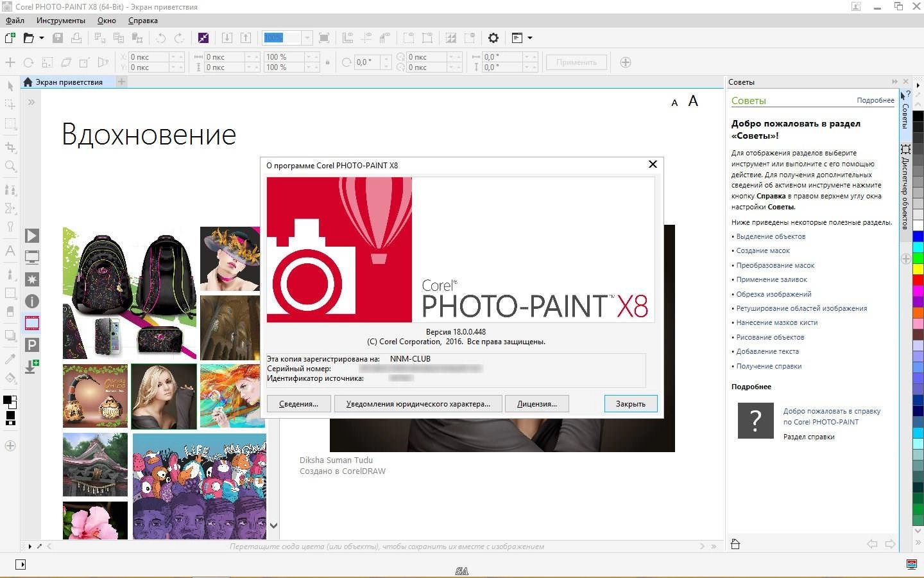
Task: Open the zoom level dropdown arrow
Action: click(x=307, y=38)
